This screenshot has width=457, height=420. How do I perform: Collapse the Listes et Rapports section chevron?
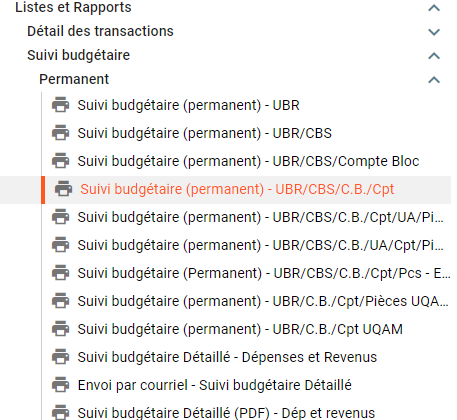(x=434, y=8)
